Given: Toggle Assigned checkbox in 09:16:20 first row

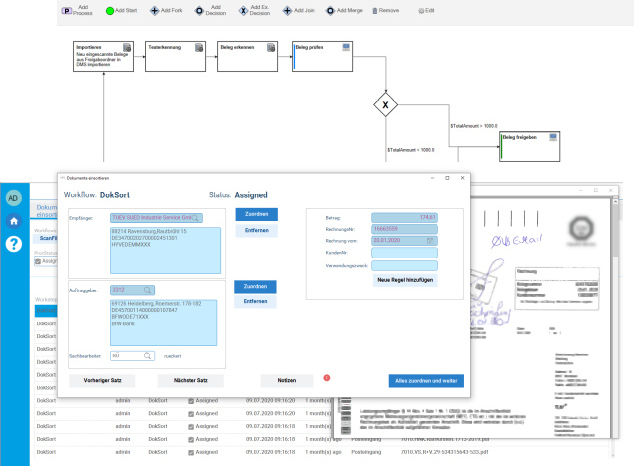Looking at the screenshot, I should pyautogui.click(x=191, y=401).
